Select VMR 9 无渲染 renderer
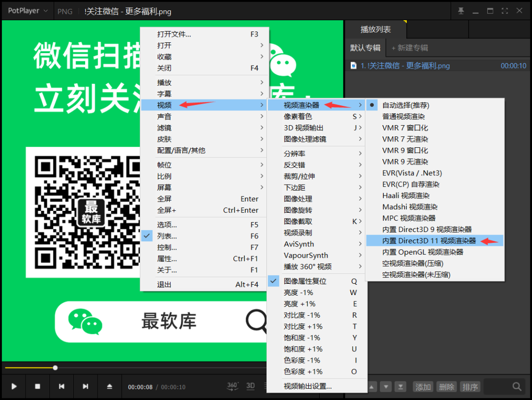 435,162
